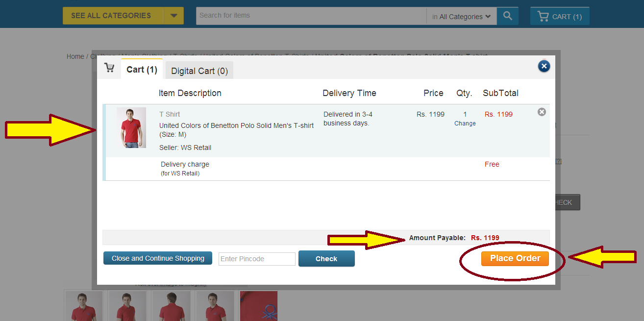Click the 'Rs. 1199' value in the Price column
Image resolution: width=644 pixels, height=321 pixels.
(431, 114)
